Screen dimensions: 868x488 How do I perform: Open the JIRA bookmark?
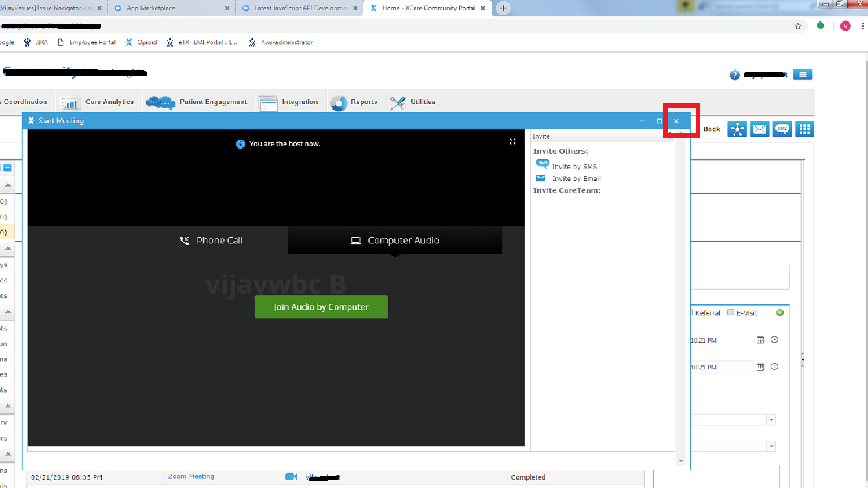coord(36,42)
